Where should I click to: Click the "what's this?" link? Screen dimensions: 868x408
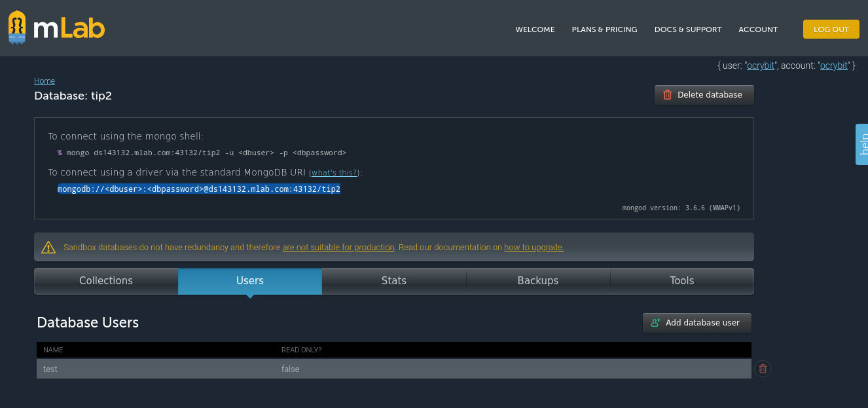click(x=334, y=173)
